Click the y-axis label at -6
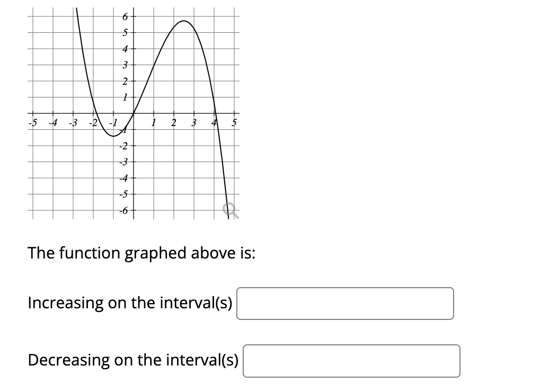Image resolution: width=549 pixels, height=392 pixels. [x=123, y=210]
